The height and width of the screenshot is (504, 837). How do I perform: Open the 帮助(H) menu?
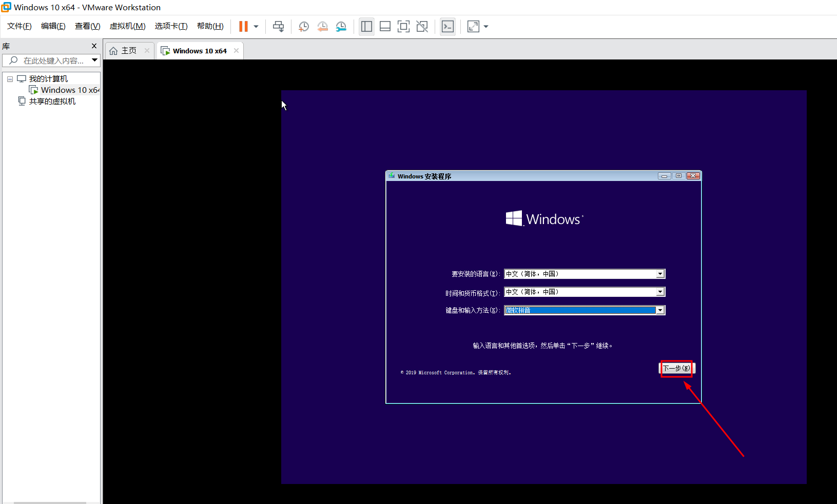click(210, 26)
